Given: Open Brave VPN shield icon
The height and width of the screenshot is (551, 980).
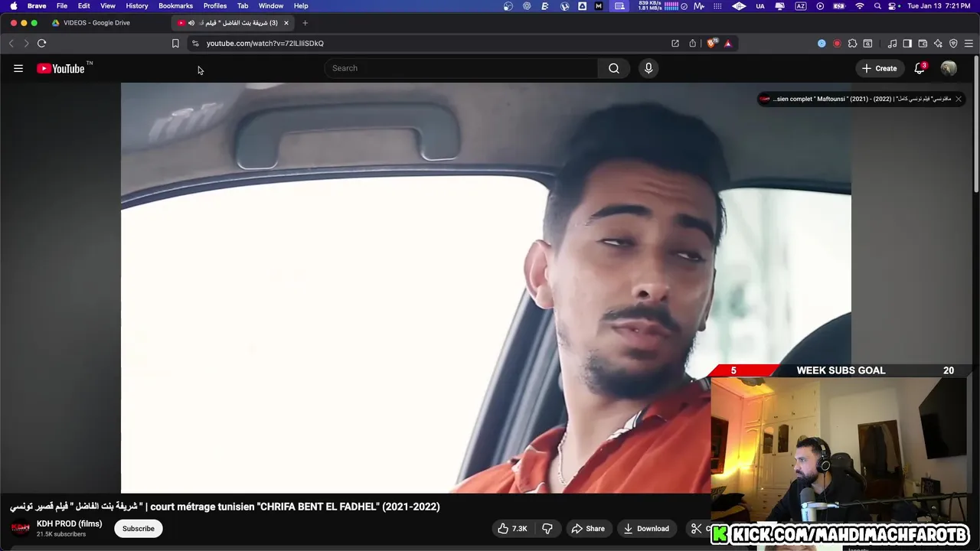Looking at the screenshot, I should (x=953, y=44).
